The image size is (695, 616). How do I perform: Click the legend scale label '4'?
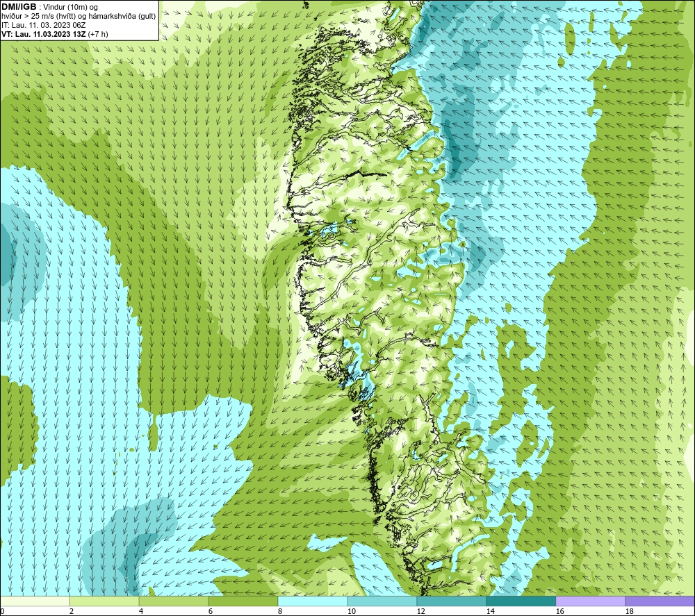(x=141, y=612)
